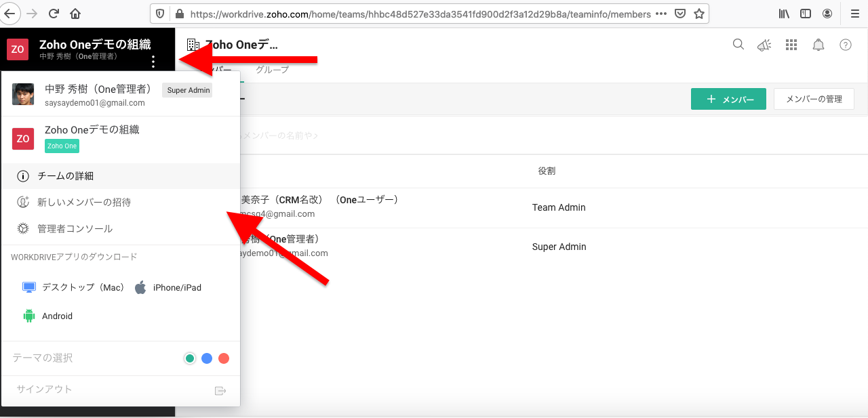
Task: Toggle the browser sidebar icon
Action: pyautogui.click(x=806, y=14)
